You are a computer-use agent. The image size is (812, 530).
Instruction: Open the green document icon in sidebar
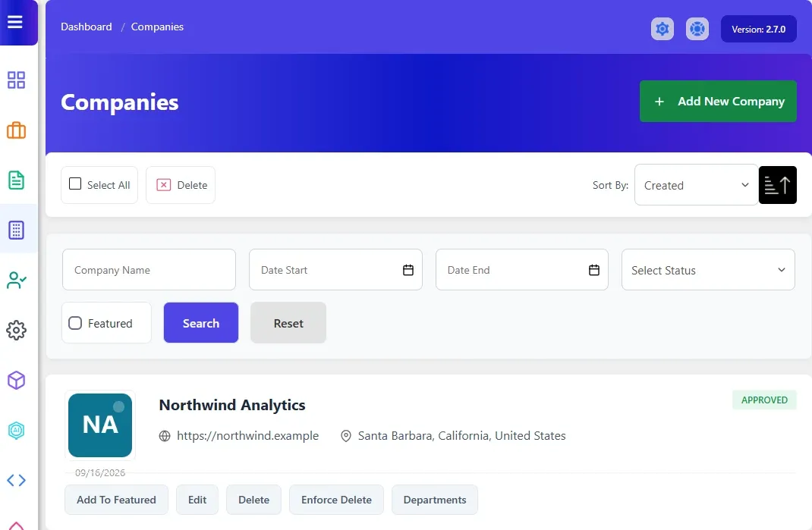pos(16,180)
